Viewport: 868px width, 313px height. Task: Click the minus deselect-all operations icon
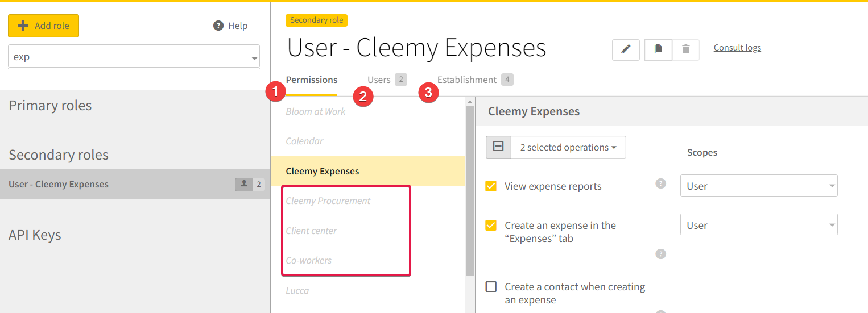[x=498, y=147]
